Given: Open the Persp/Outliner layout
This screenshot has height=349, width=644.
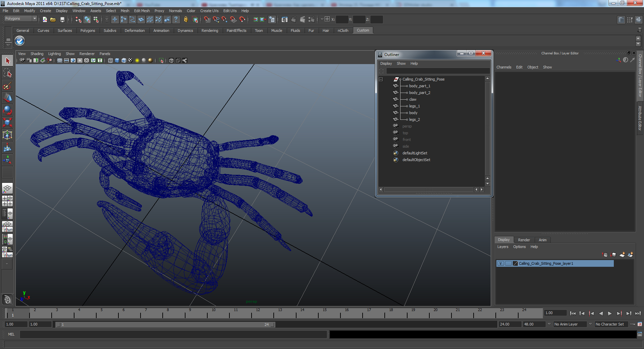Looking at the screenshot, I should (x=7, y=213).
